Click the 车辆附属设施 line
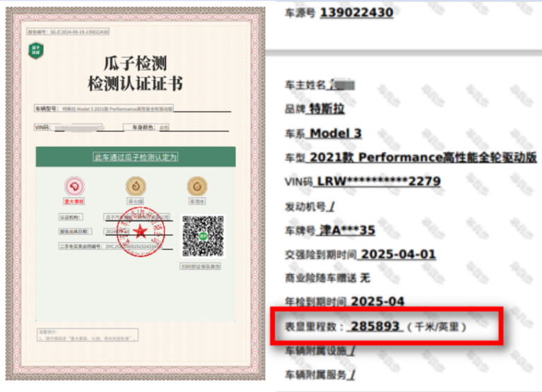 click(x=319, y=351)
